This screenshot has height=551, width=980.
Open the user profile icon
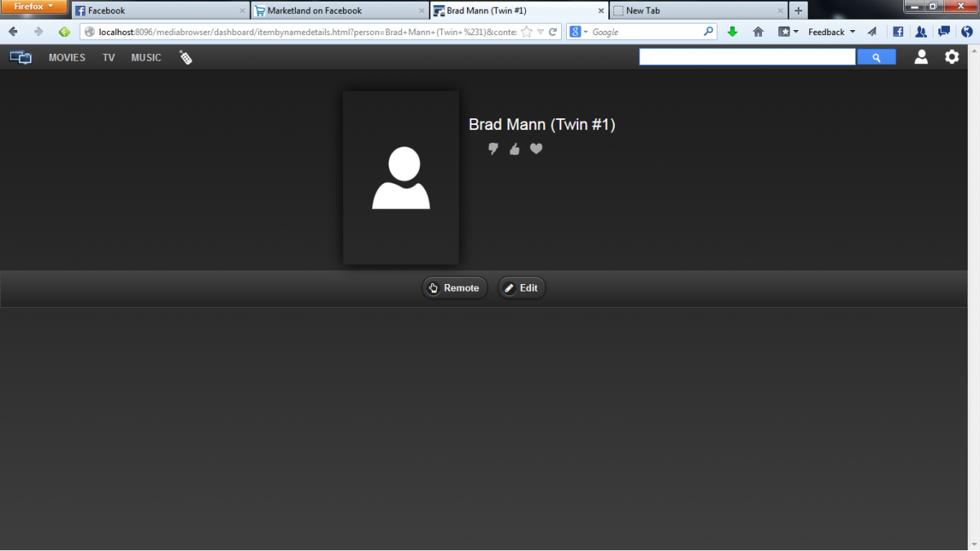point(921,57)
